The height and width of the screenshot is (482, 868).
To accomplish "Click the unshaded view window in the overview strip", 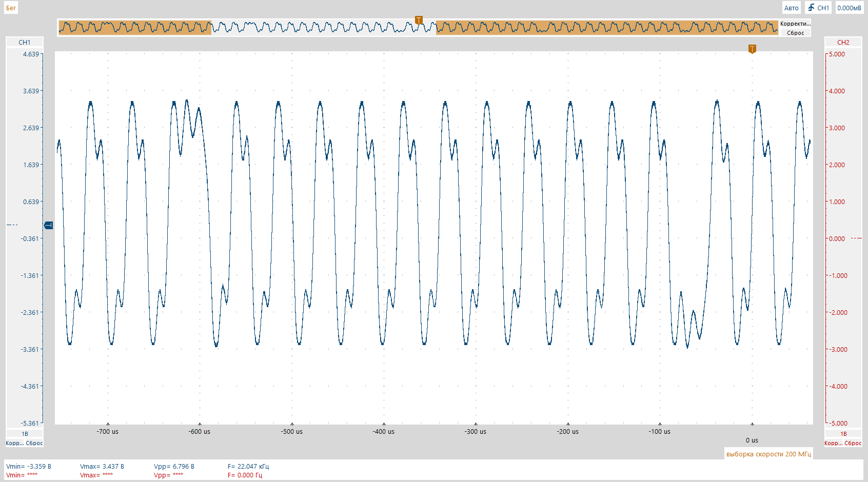I will point(324,28).
